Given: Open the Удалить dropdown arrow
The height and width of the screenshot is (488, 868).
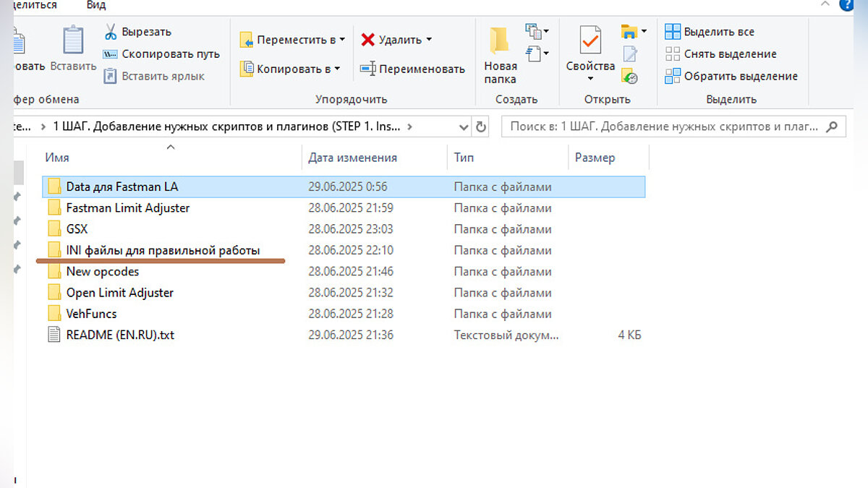Looking at the screenshot, I should (429, 40).
